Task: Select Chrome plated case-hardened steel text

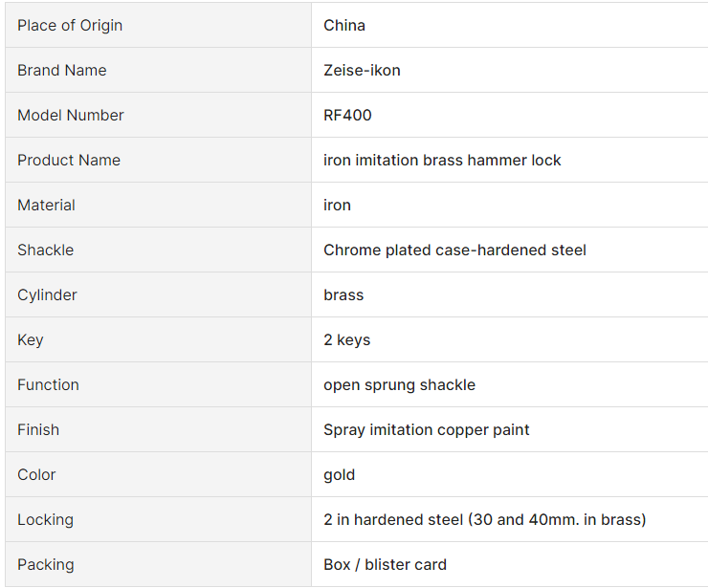Action: click(454, 250)
